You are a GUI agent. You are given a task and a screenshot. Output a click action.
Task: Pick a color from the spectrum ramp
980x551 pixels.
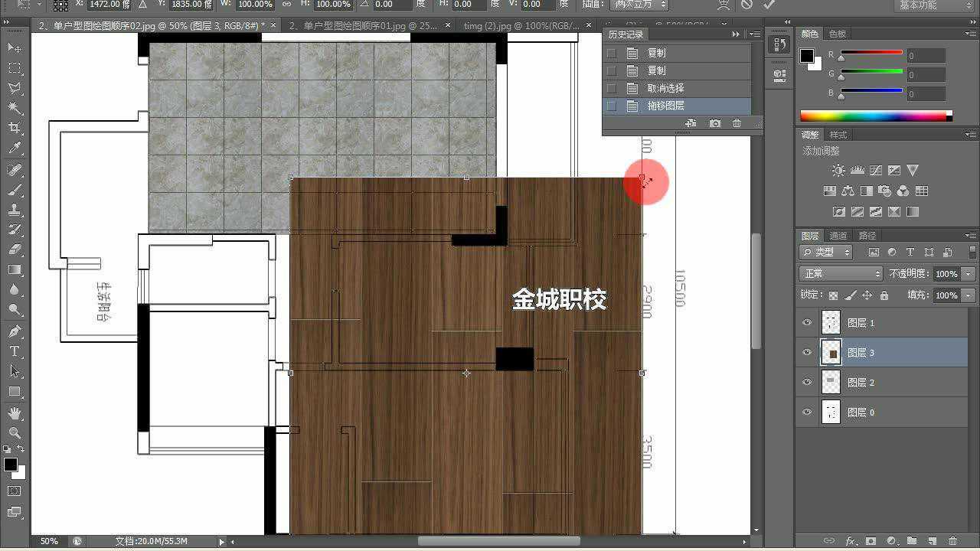point(876,116)
